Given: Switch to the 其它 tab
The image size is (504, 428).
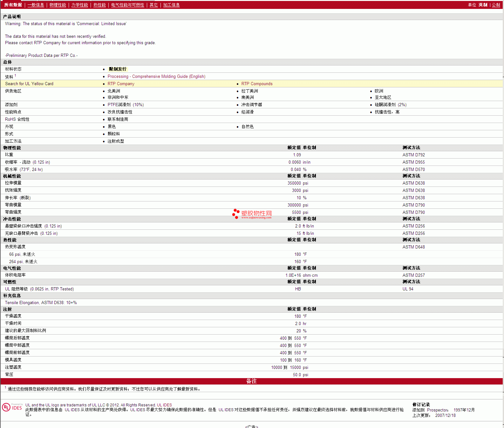Looking at the screenshot, I should point(153,5).
